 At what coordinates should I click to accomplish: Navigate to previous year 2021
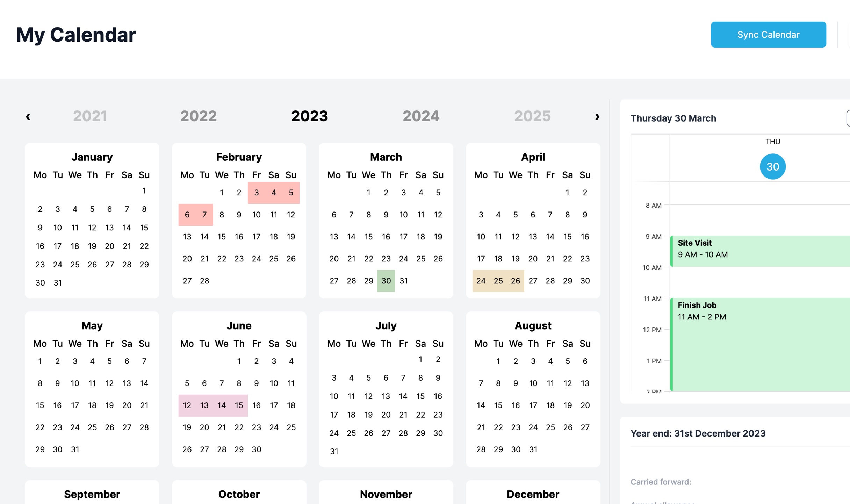click(x=28, y=116)
